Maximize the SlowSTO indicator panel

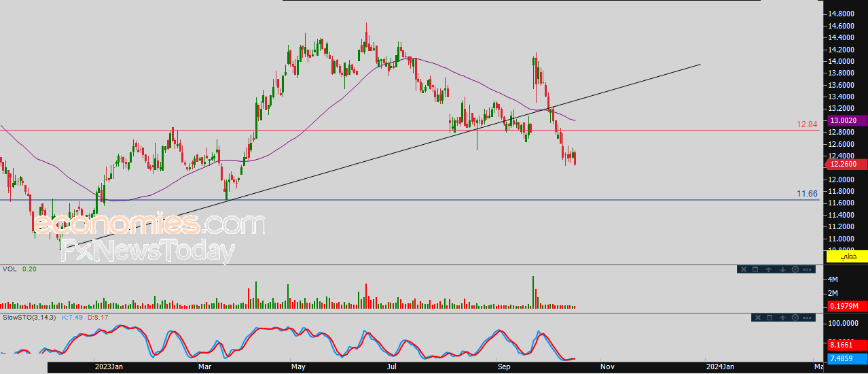click(x=770, y=318)
